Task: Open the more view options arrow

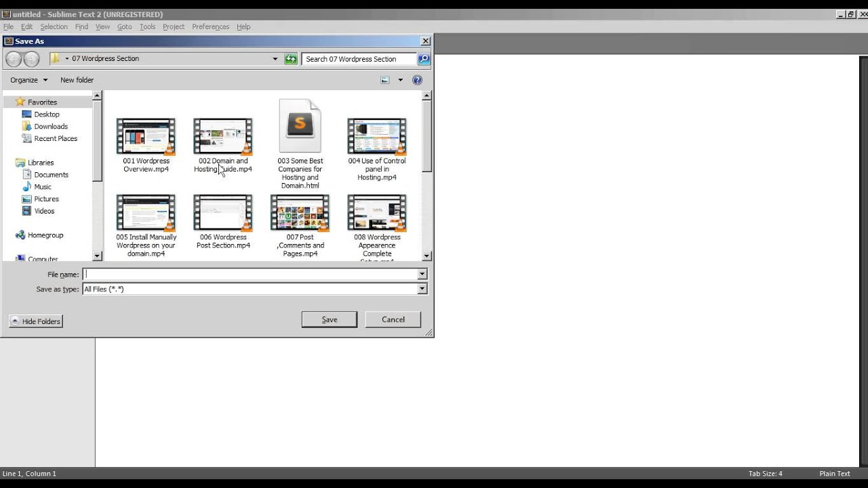Action: click(x=400, y=80)
